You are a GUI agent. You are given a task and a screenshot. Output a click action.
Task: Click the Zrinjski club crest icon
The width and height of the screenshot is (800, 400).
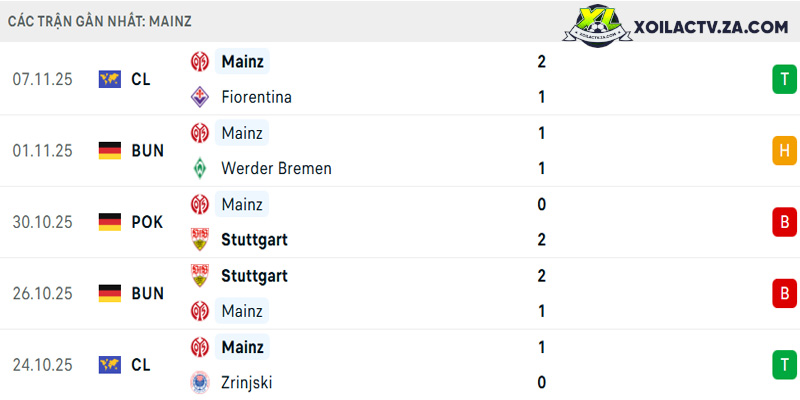199,382
